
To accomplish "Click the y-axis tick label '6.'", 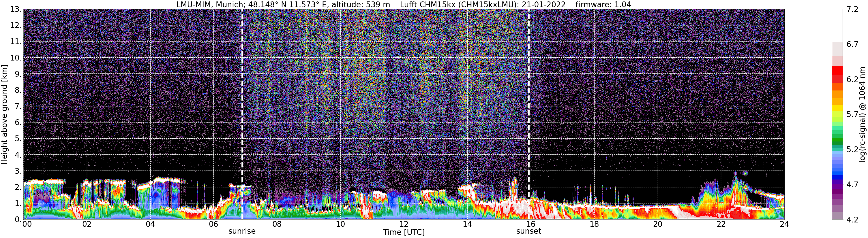I will coord(18,122).
